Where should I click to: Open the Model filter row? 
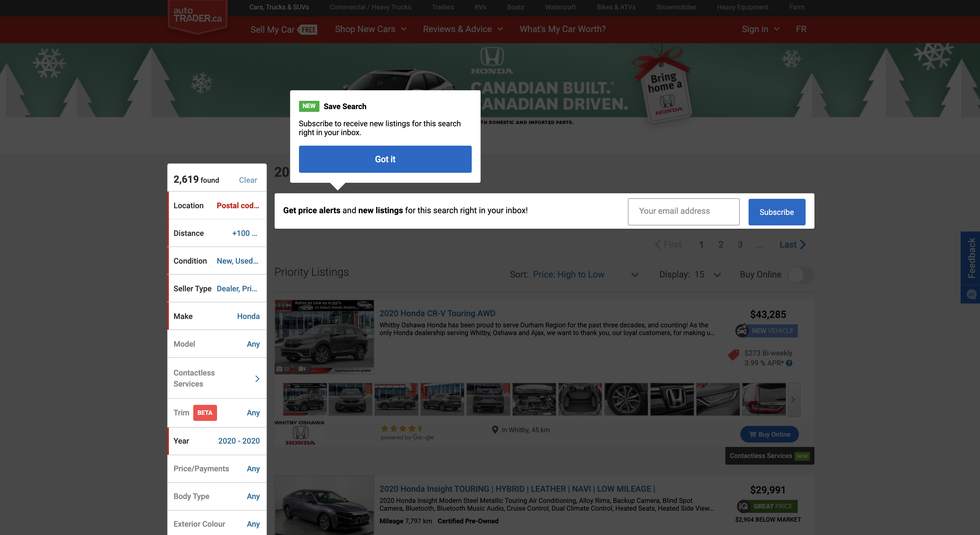point(217,344)
